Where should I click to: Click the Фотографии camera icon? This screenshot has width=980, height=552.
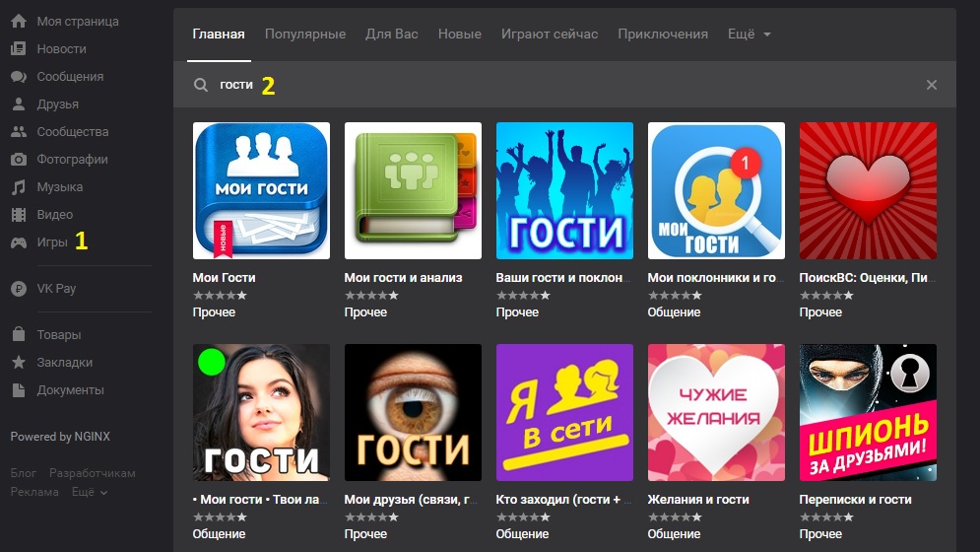point(19,159)
